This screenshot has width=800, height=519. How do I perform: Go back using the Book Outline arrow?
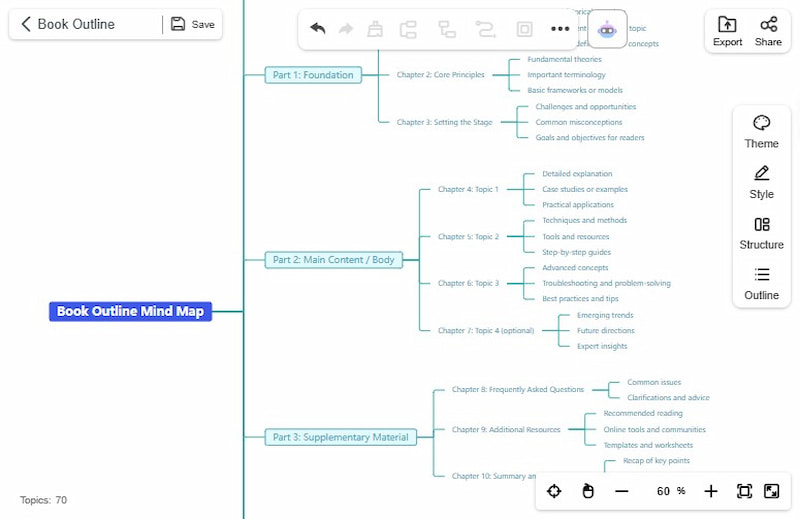[27, 24]
